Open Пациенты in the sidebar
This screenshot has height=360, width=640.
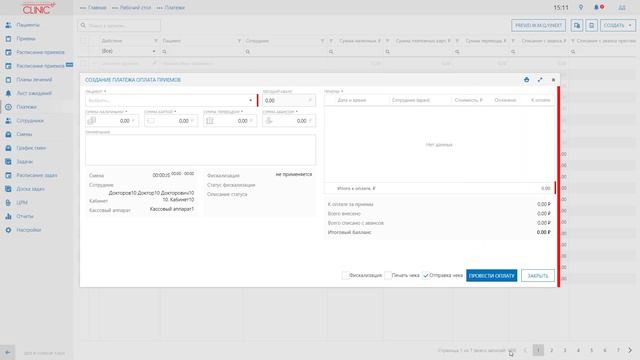tap(28, 25)
